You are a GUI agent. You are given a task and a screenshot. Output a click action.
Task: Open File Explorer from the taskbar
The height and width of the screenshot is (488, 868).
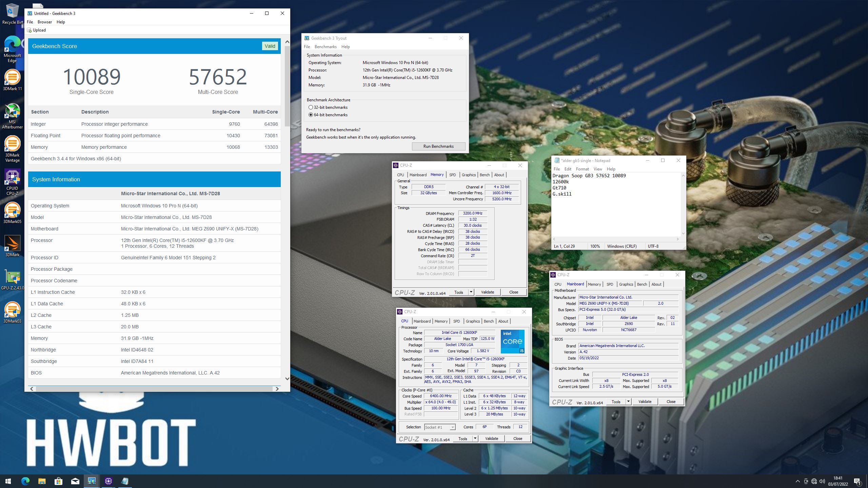tap(42, 481)
